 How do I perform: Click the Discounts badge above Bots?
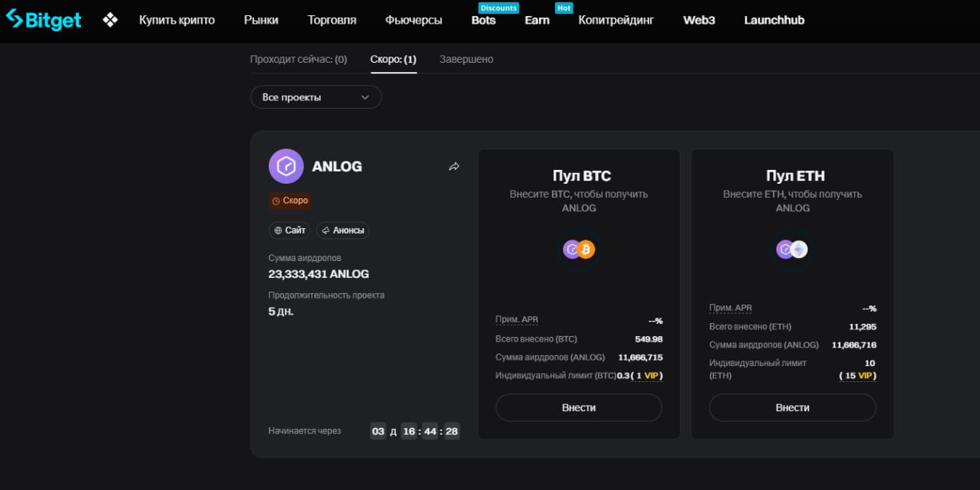498,8
